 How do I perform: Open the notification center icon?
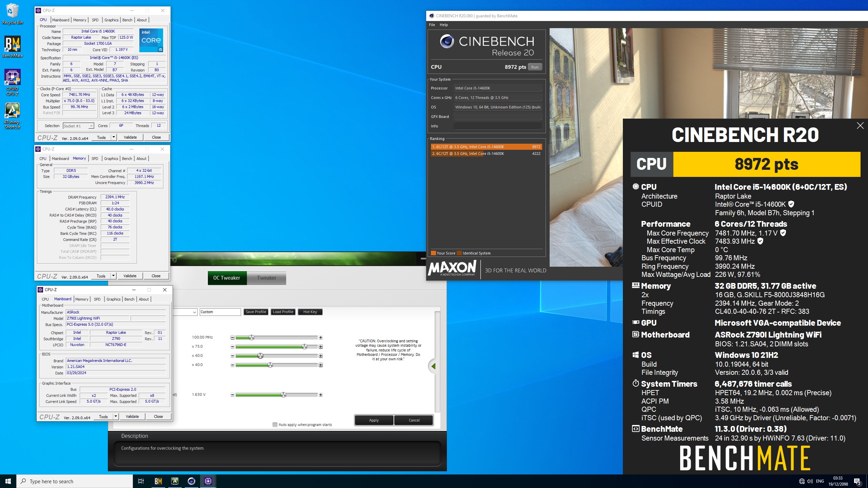pos(857,482)
